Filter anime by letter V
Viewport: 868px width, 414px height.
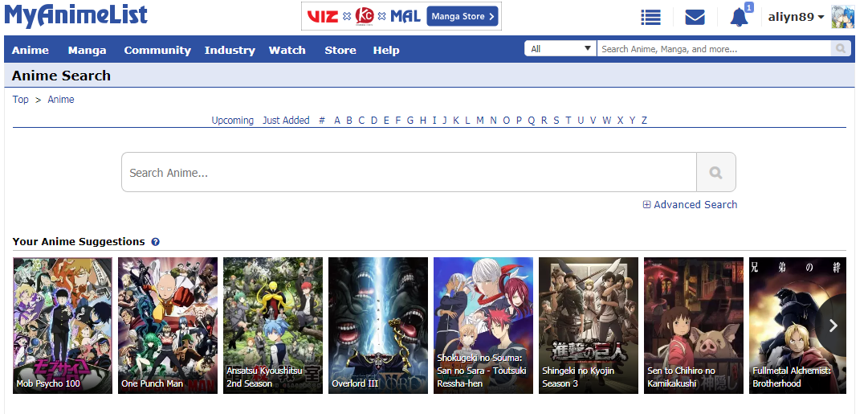(593, 121)
